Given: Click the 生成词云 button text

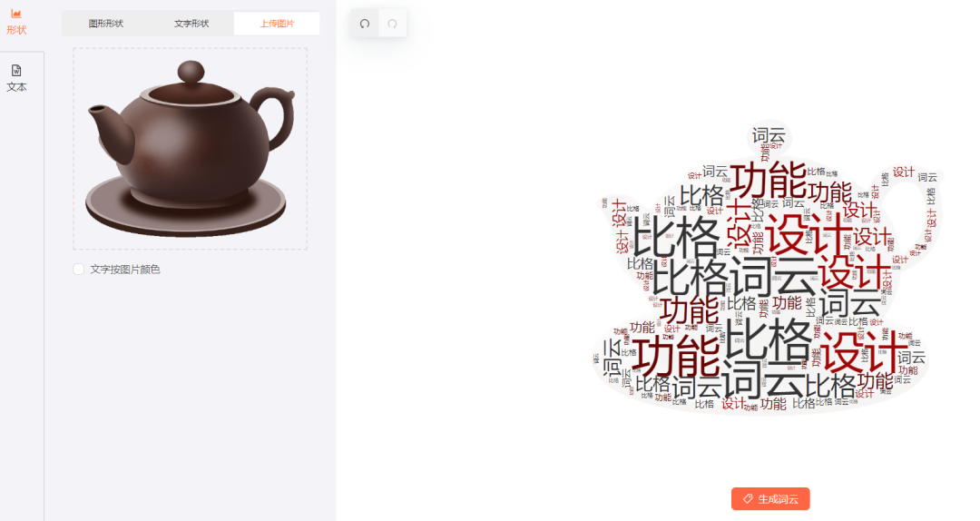Looking at the screenshot, I should pos(779,499).
